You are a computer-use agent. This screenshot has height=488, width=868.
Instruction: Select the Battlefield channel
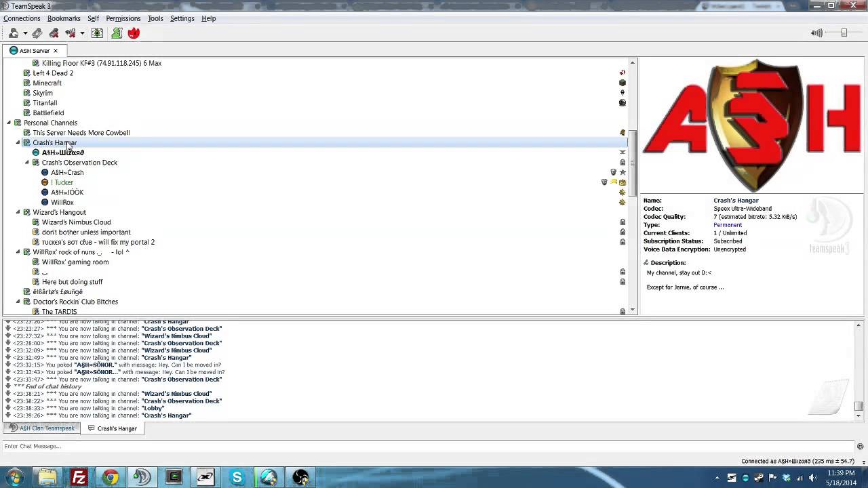(x=48, y=113)
